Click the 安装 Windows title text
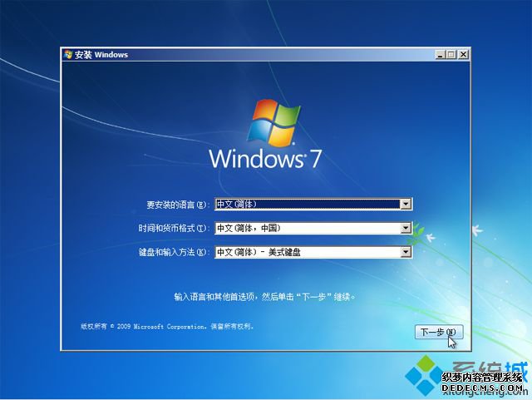 [x=101, y=55]
